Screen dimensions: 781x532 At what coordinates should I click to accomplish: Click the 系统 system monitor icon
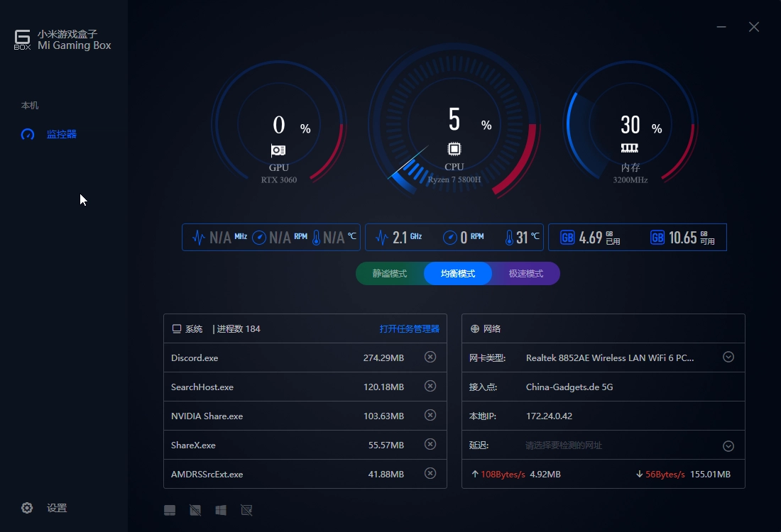pos(176,329)
